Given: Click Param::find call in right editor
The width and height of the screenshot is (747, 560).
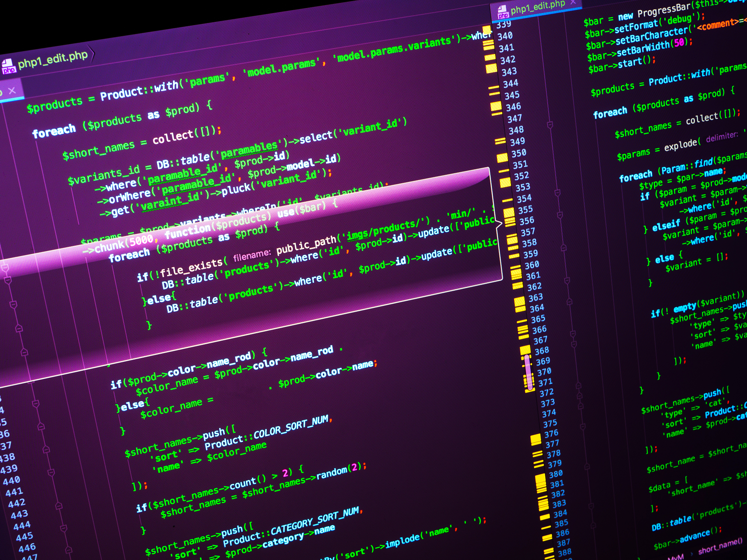Looking at the screenshot, I should [x=686, y=166].
